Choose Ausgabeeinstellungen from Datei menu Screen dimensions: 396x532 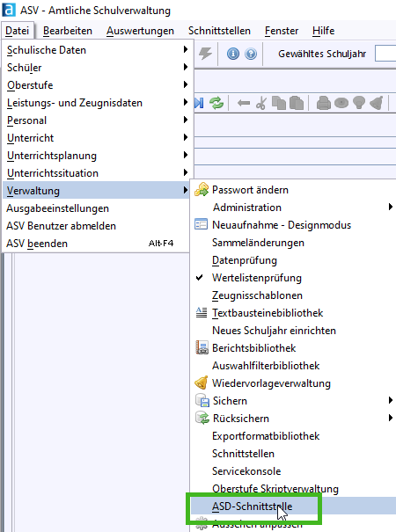(96, 208)
